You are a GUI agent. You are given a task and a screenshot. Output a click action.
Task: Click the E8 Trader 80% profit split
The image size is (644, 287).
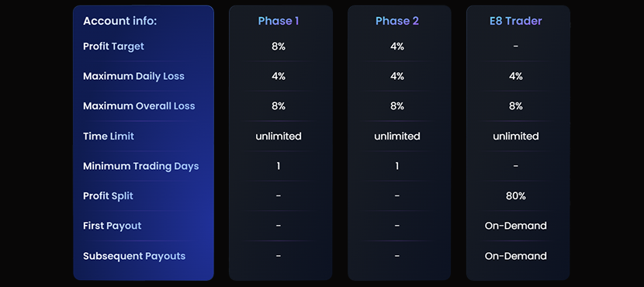tap(516, 195)
